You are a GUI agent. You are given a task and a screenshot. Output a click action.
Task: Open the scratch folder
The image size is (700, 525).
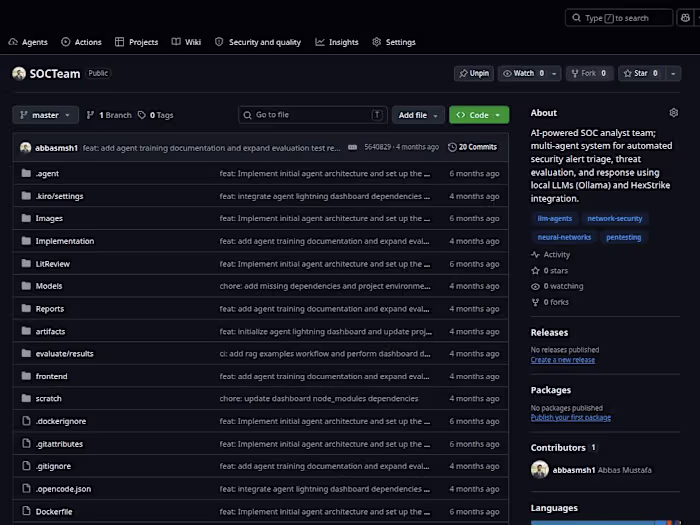click(48, 398)
